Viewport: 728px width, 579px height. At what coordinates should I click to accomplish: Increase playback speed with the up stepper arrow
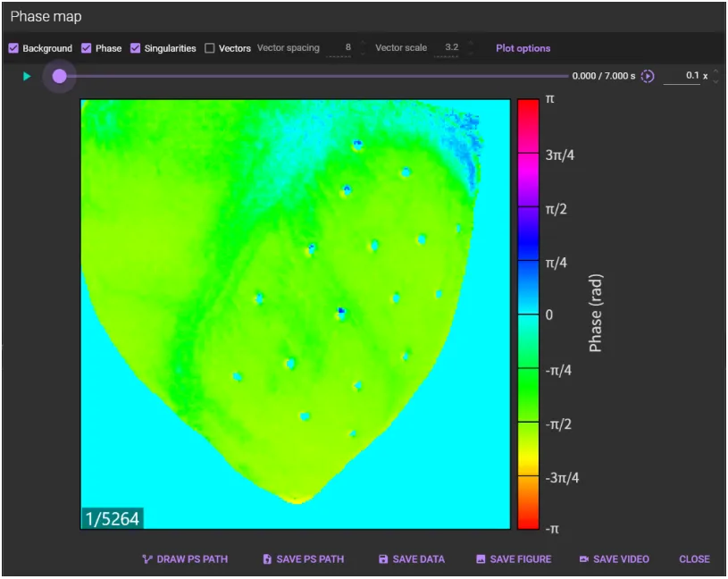[x=715, y=71]
